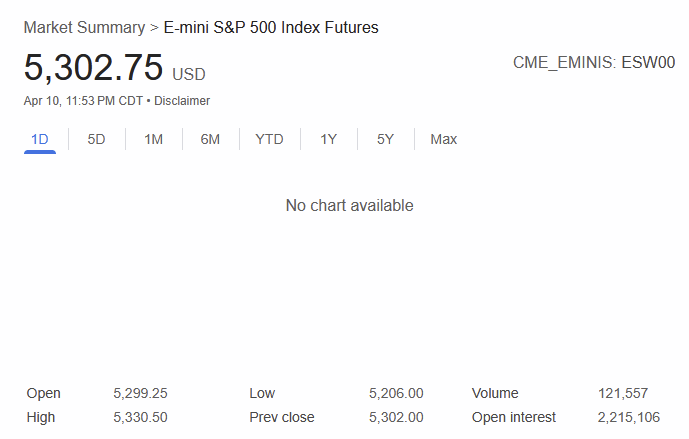Show the 1M chart range
Screen dimensions: 689x439
153,140
